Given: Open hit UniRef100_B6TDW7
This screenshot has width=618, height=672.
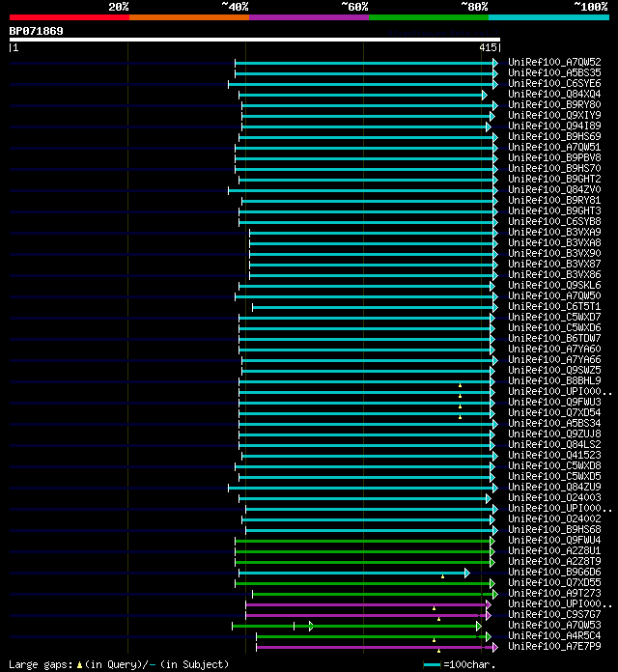Looking at the screenshot, I should [554, 339].
